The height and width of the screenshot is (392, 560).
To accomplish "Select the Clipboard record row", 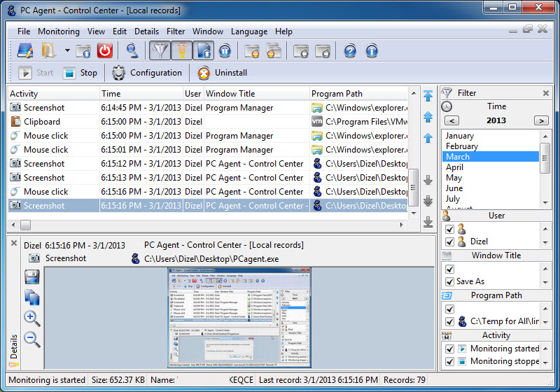I will (x=208, y=122).
